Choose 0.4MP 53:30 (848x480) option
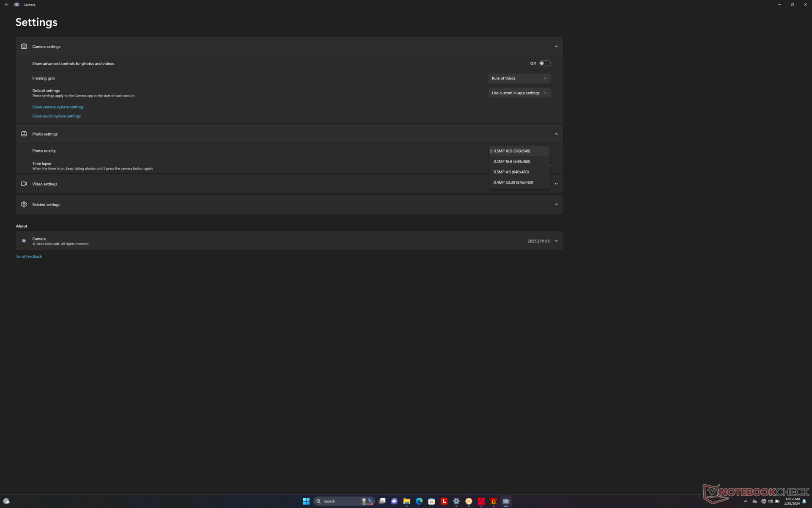Screen dimensions: 812x508 pos(513,182)
